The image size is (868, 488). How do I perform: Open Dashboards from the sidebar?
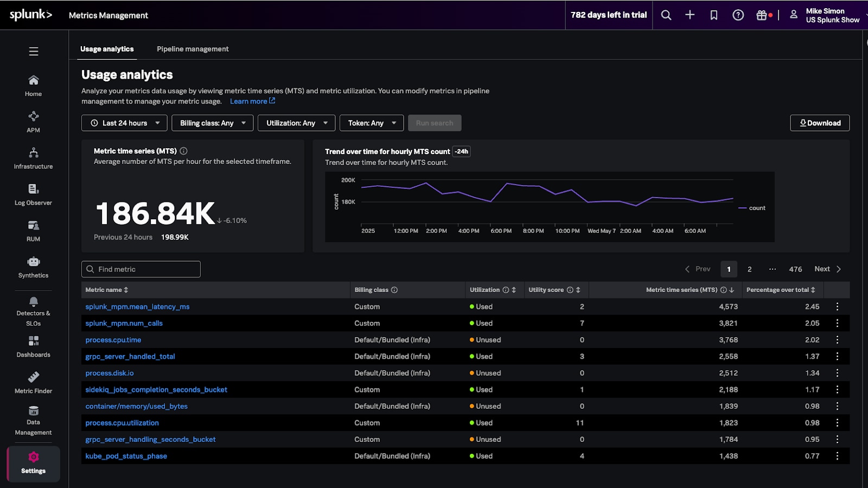point(33,347)
